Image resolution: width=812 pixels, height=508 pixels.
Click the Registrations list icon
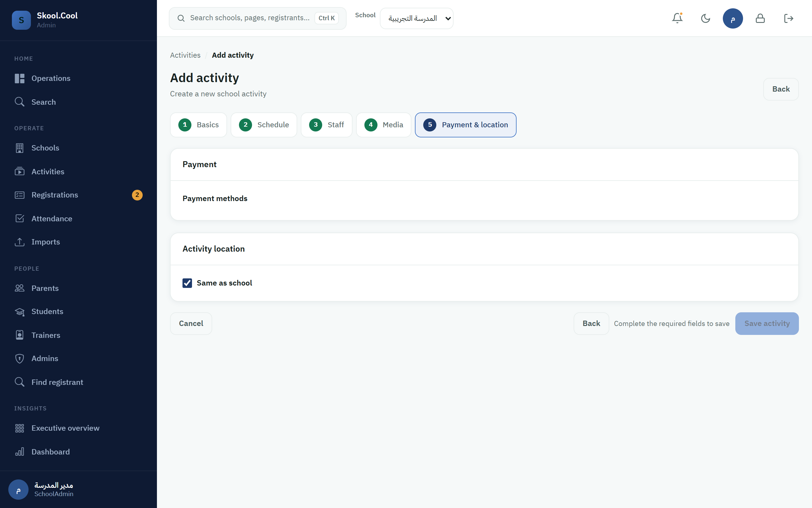point(20,195)
